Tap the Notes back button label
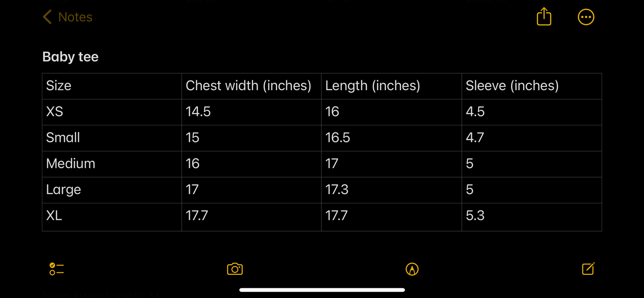The width and height of the screenshot is (644, 298). coord(75,17)
